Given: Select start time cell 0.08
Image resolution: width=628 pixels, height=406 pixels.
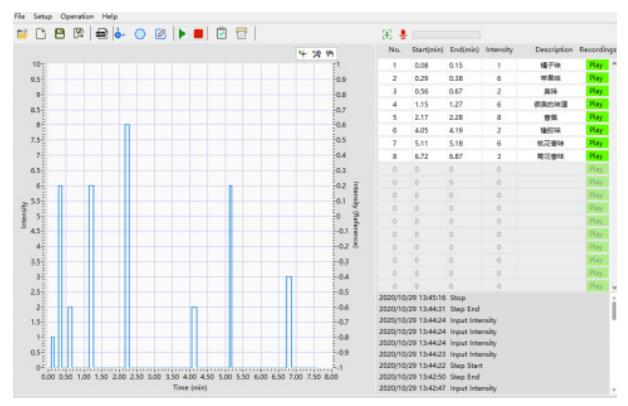Looking at the screenshot, I should (421, 65).
